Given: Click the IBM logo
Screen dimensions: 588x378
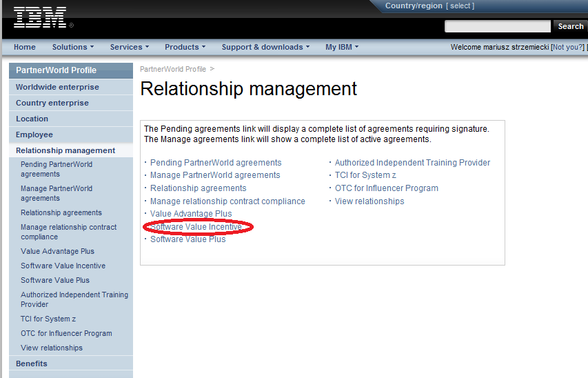Looking at the screenshot, I should (x=40, y=17).
